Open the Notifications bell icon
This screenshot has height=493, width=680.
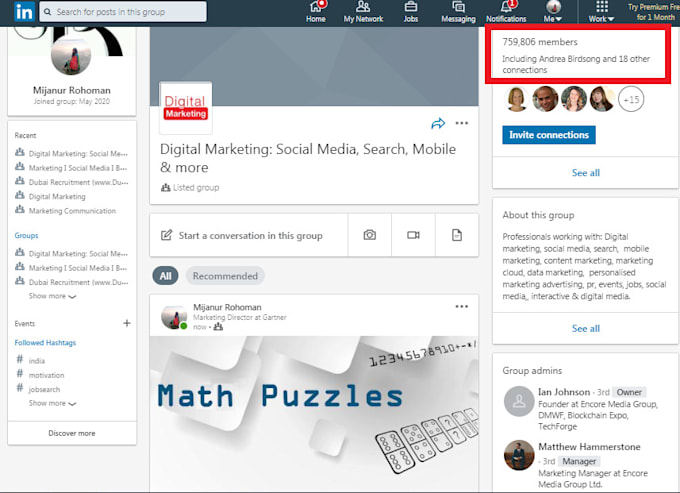(x=506, y=12)
